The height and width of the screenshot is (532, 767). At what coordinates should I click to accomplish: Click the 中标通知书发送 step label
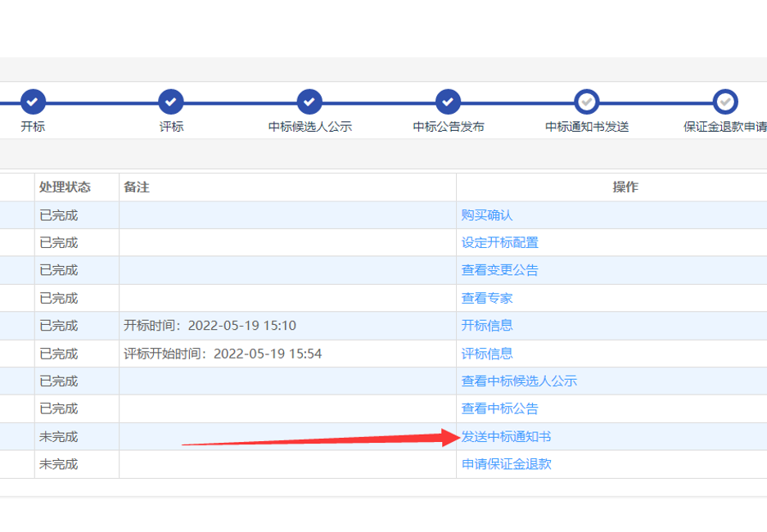pos(587,127)
